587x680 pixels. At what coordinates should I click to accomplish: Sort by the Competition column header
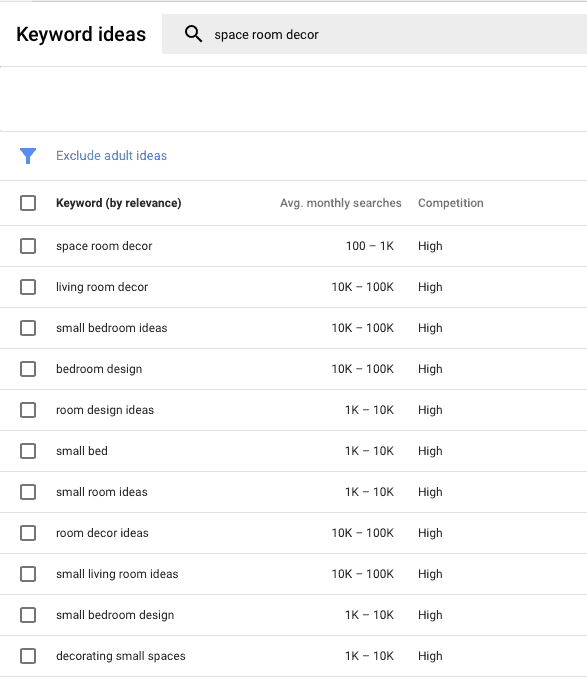tap(450, 203)
